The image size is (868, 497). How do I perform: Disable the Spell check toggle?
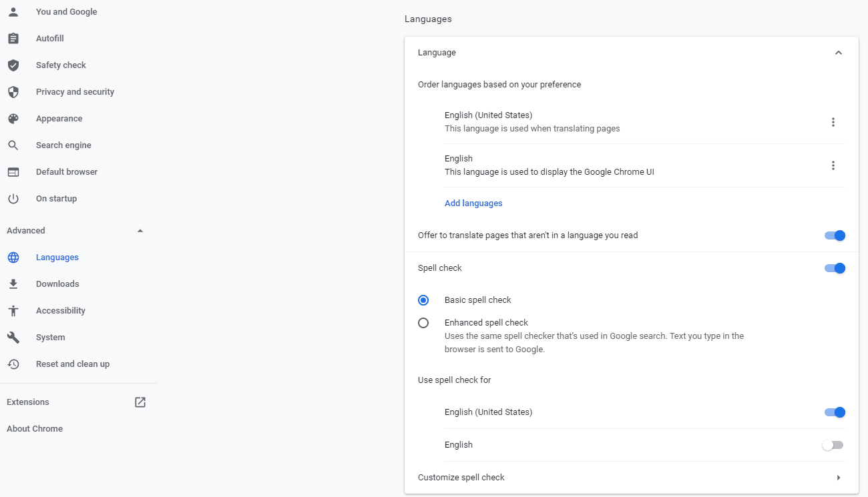point(835,268)
